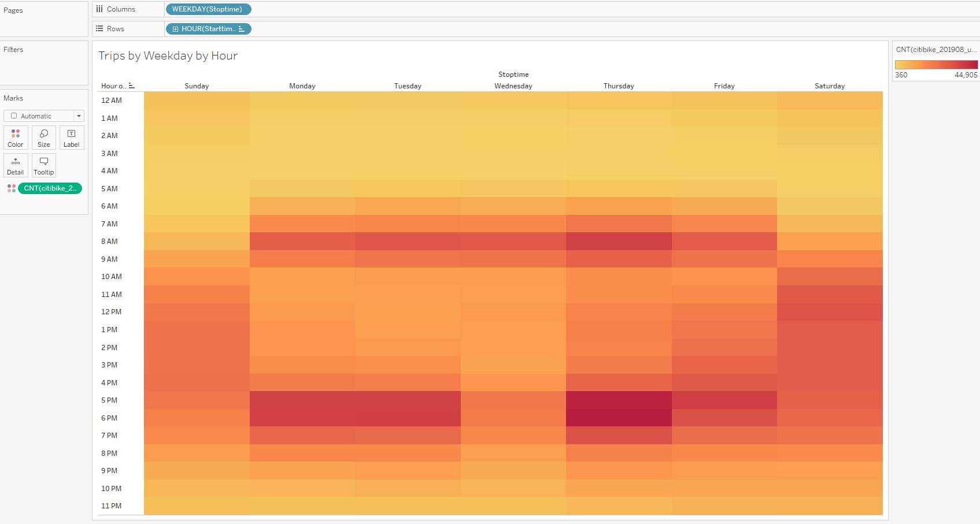Screen dimensions: 980x524
Task: Open the Tooltip editor icon
Action: [43, 165]
